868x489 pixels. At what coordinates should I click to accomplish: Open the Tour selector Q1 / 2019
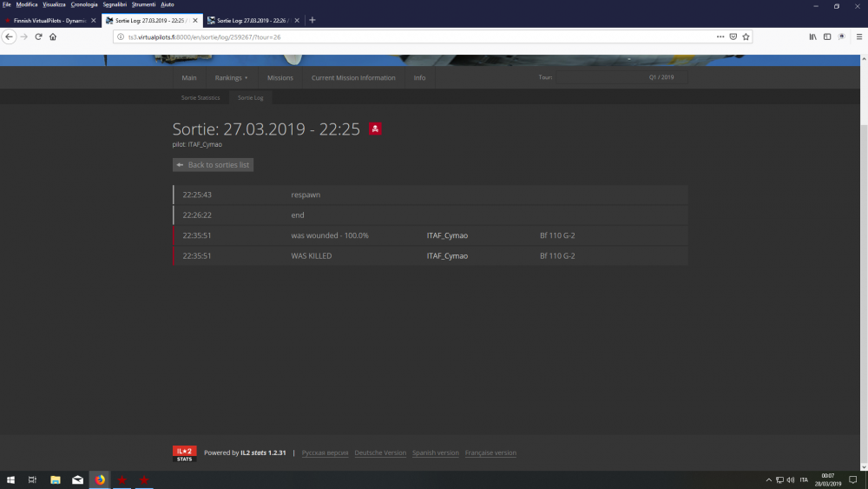coord(621,77)
